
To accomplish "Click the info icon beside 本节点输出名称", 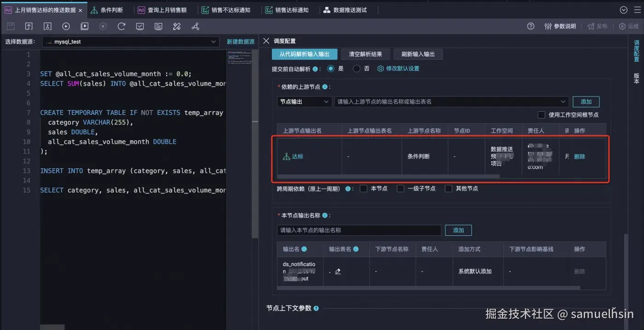I will point(325,216).
